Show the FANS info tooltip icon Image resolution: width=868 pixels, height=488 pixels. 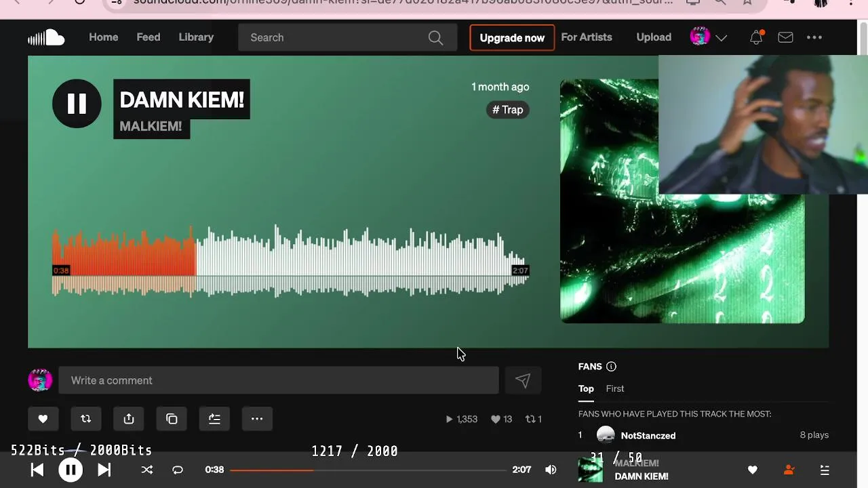point(611,367)
